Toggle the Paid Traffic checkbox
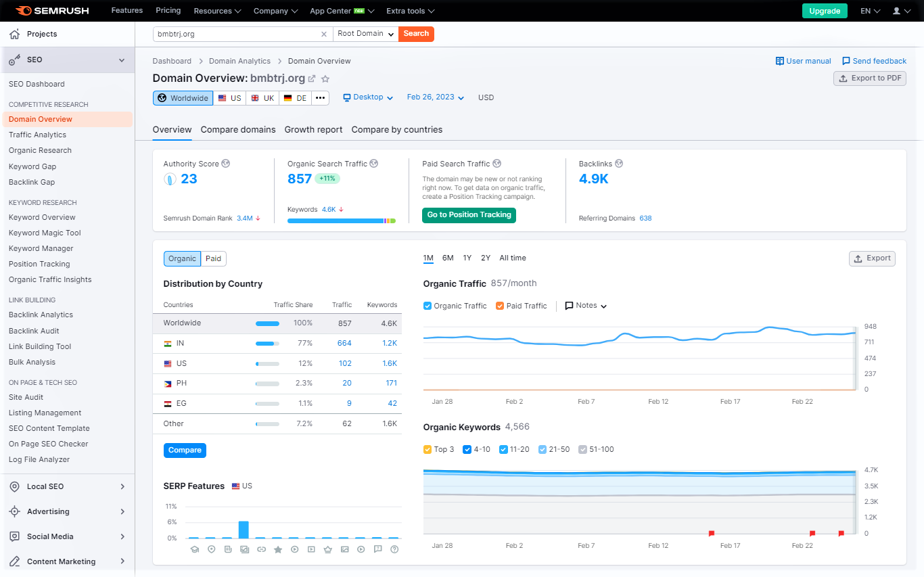The image size is (924, 577). 500,306
